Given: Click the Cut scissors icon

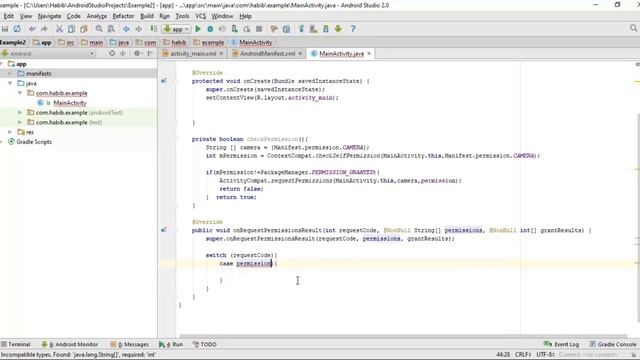Looking at the screenshot, I should pos(60,29).
